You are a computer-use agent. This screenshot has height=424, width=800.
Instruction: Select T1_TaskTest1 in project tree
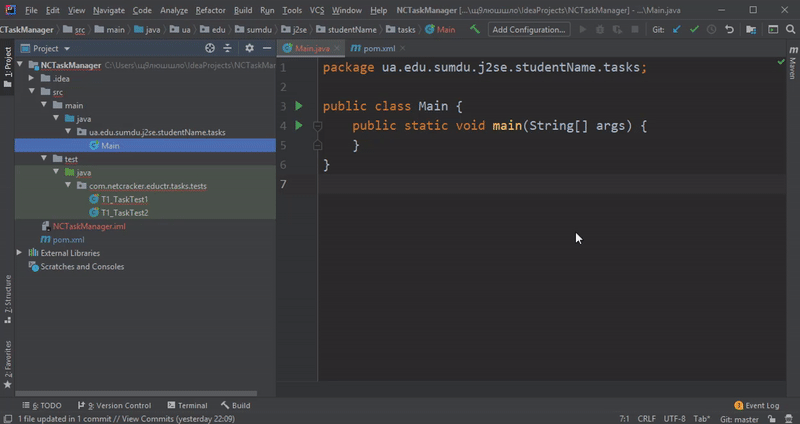point(124,199)
